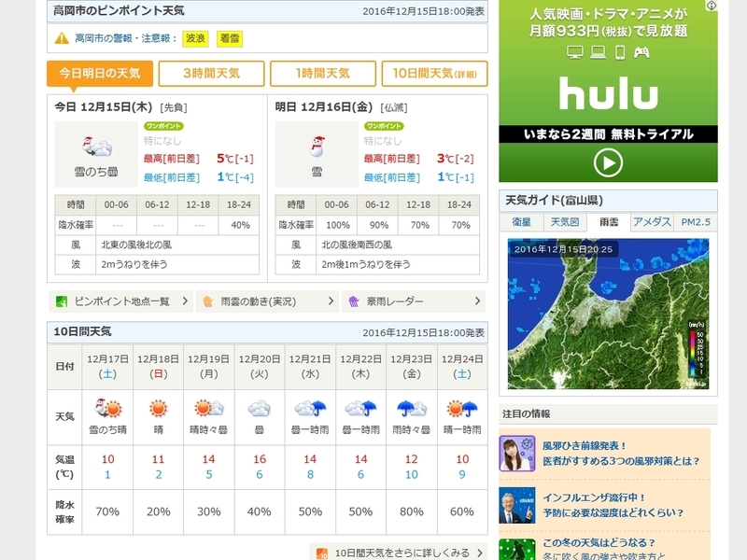Open 高岡市の警報・注意報 link

pyautogui.click(x=123, y=38)
